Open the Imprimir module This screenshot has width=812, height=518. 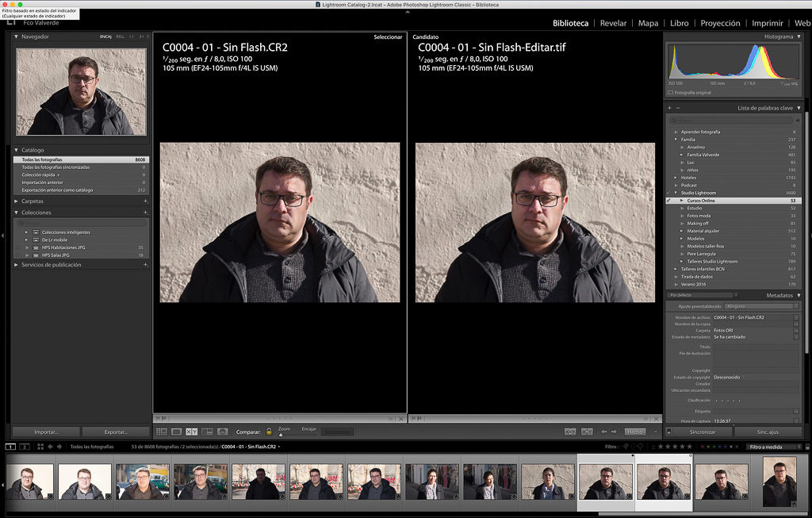(767, 23)
